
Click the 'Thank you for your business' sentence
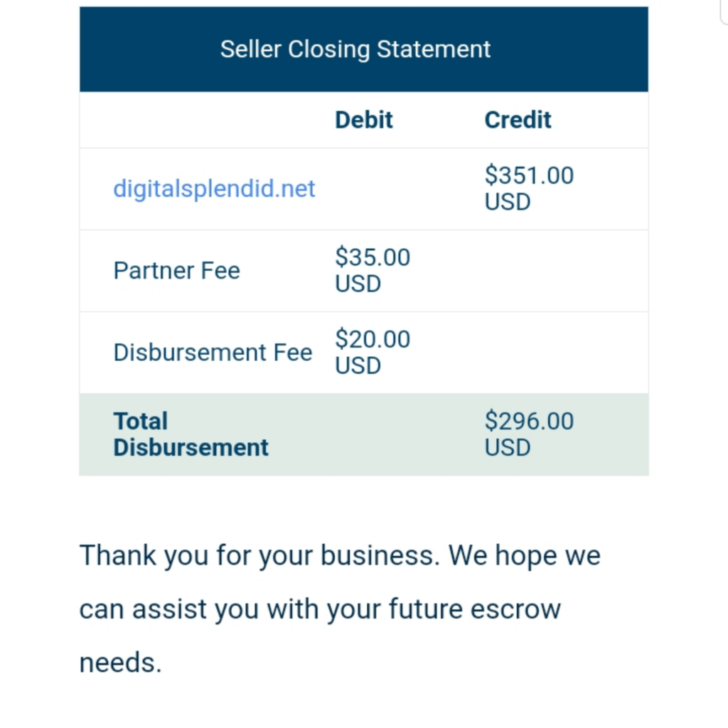(259, 555)
